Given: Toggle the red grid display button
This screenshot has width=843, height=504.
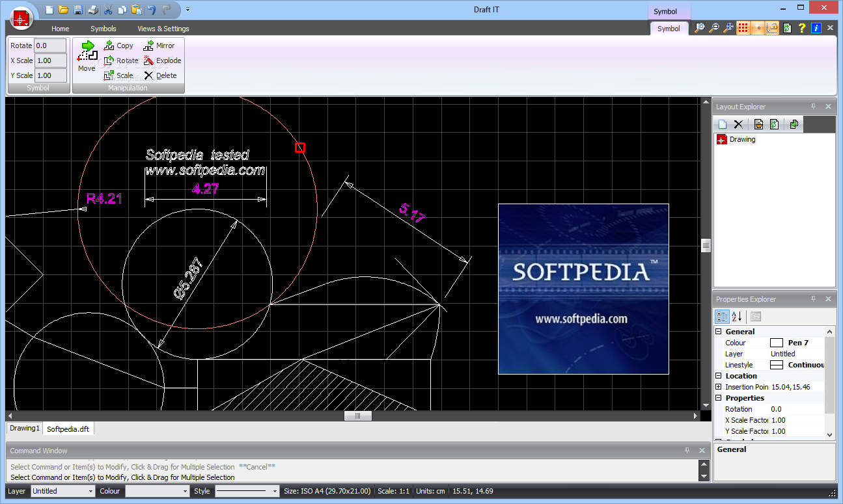Looking at the screenshot, I should 743,28.
